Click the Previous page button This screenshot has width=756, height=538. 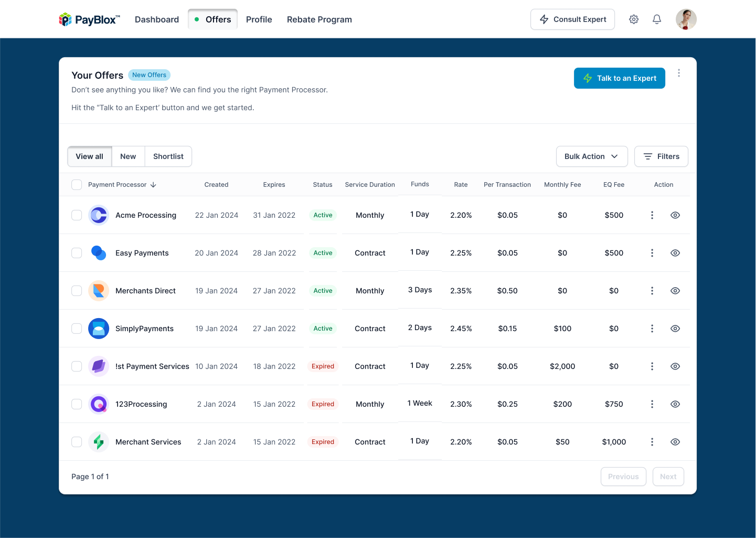623,477
